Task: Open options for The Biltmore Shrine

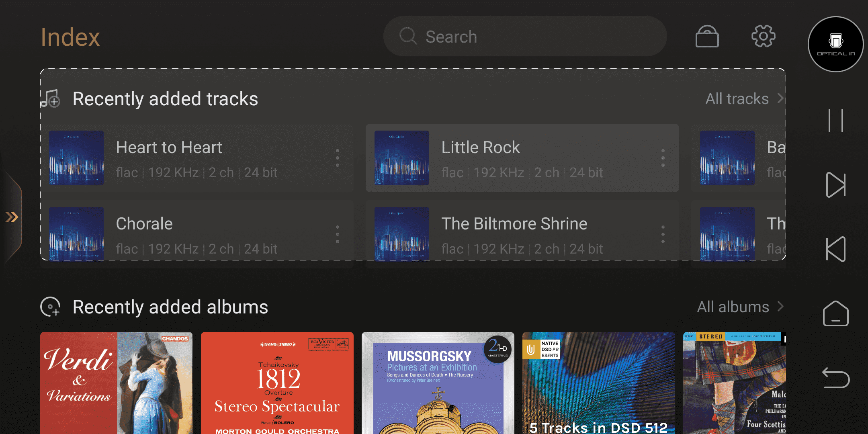Action: click(663, 234)
